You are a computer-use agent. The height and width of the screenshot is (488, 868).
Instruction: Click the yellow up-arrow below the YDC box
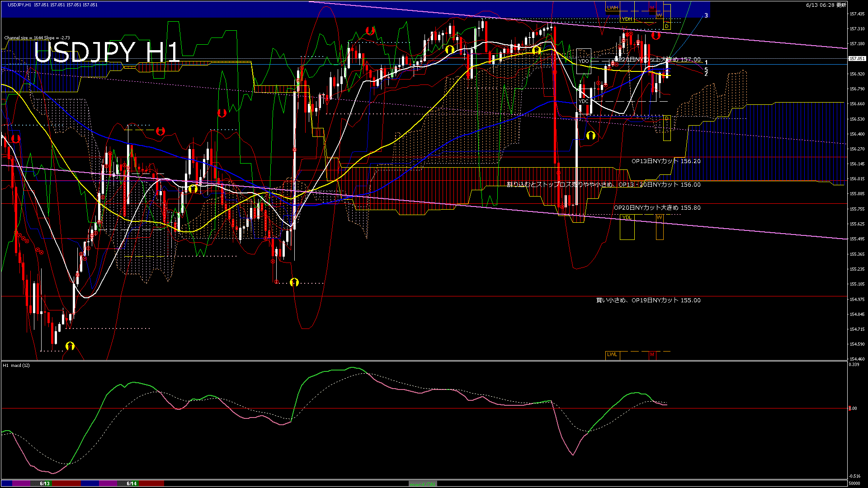(x=590, y=135)
